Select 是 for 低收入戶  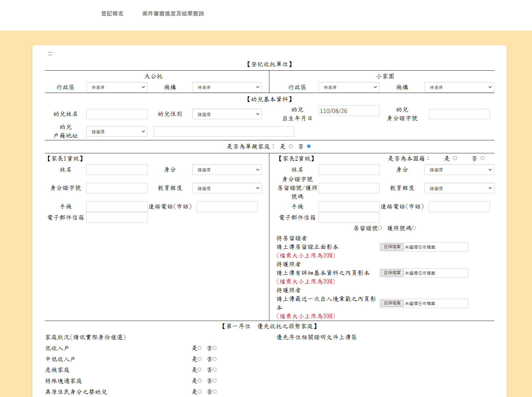tap(200, 348)
